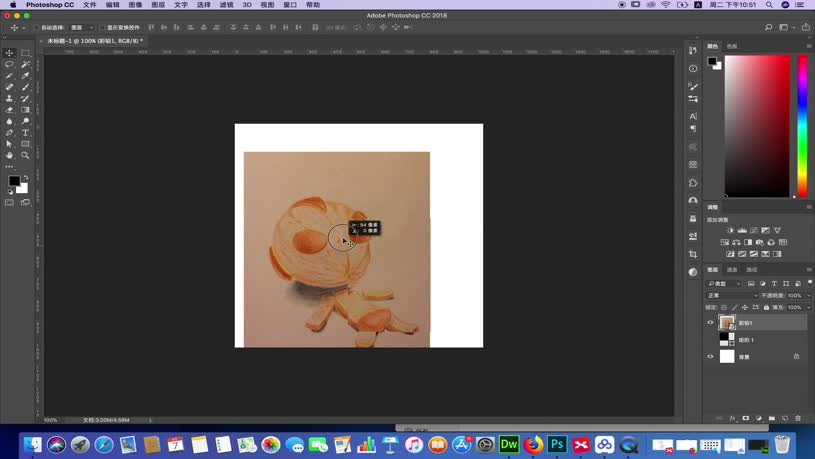Screen dimensions: 815x459
Task: Select the Rectangle shape tool
Action: click(25, 144)
